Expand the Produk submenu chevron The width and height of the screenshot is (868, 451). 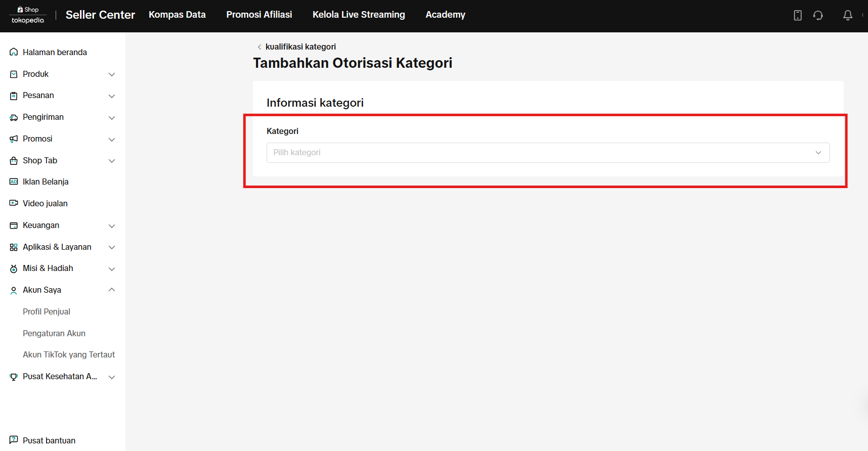[112, 74]
